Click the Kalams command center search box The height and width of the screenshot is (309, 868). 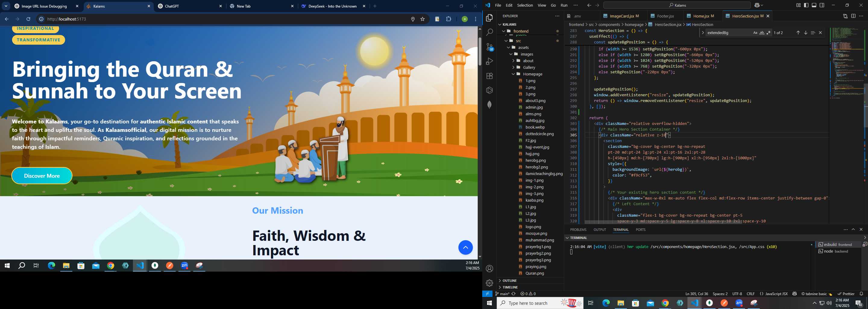677,5
